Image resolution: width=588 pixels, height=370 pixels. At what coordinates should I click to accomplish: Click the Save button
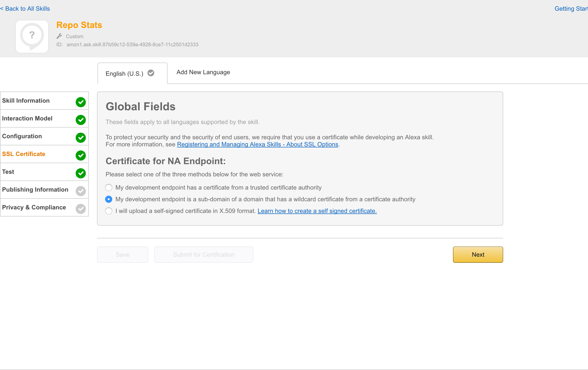click(x=123, y=254)
